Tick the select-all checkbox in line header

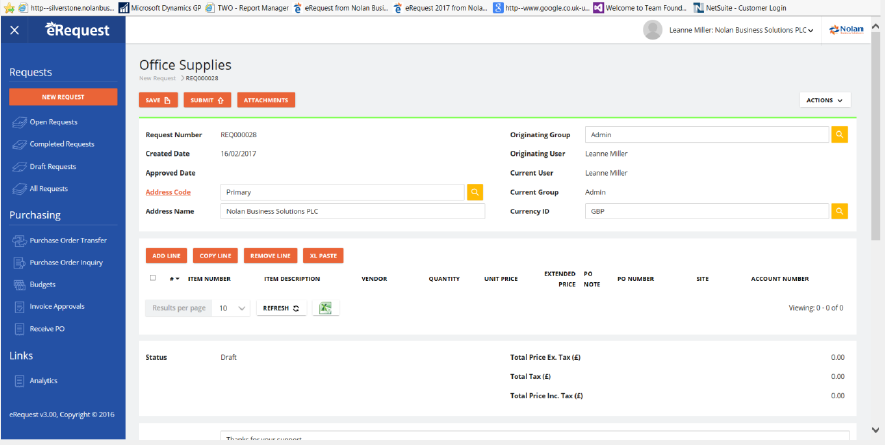153,278
